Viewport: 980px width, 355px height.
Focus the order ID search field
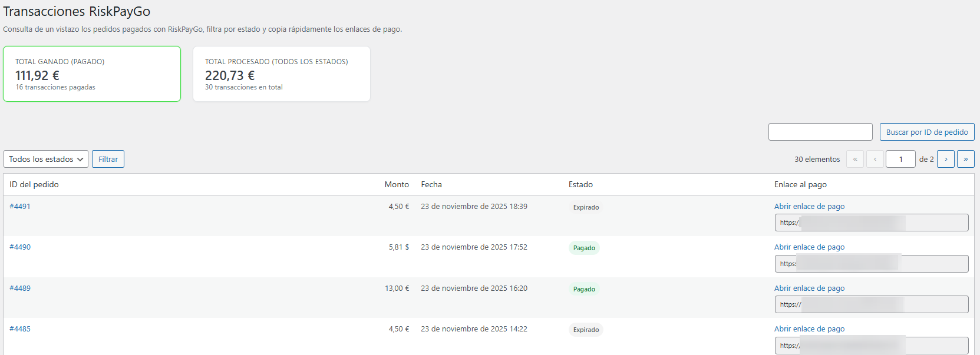click(x=820, y=132)
